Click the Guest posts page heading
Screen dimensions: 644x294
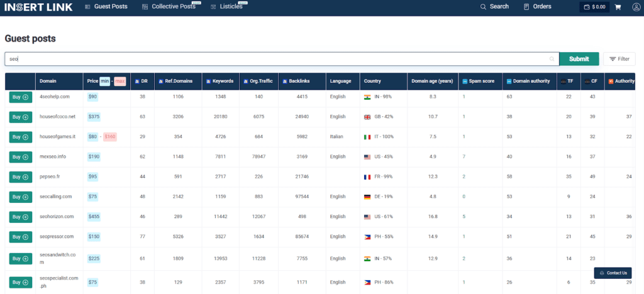[30, 38]
